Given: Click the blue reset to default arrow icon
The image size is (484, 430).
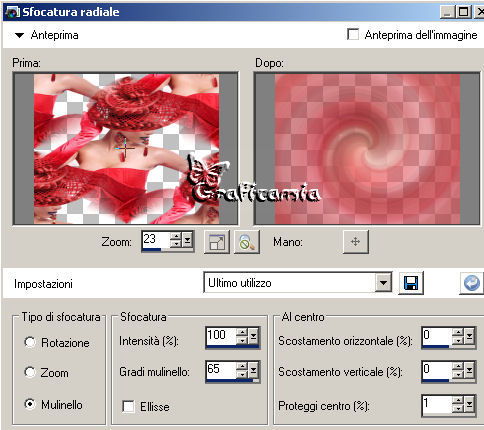Looking at the screenshot, I should [471, 283].
